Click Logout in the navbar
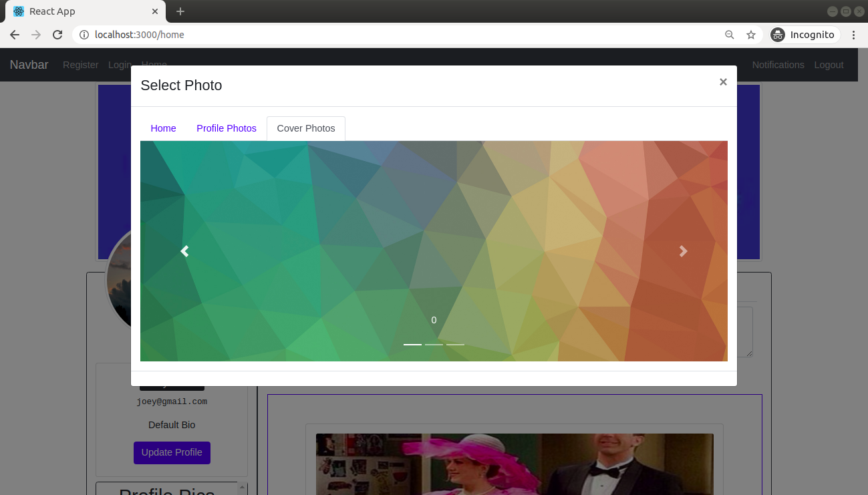This screenshot has width=868, height=495. point(829,65)
